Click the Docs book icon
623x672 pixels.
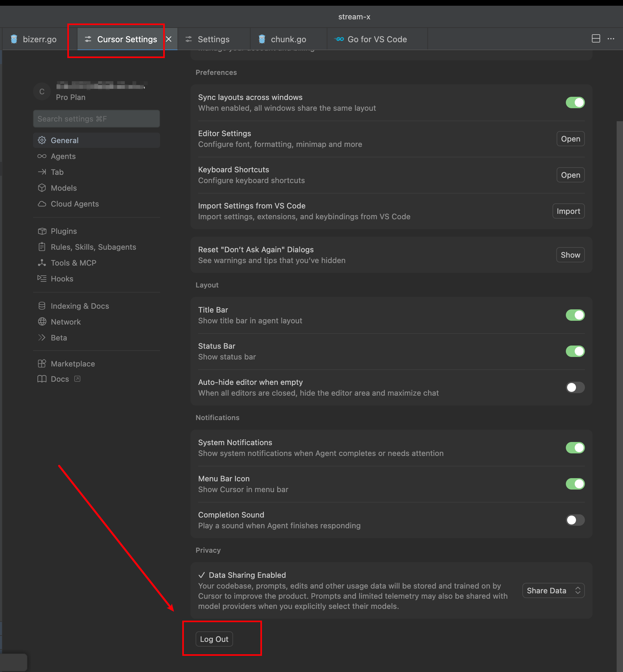pyautogui.click(x=42, y=379)
